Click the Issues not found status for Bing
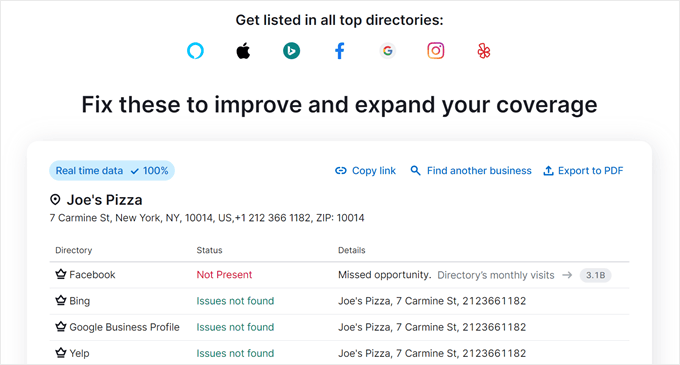Image resolution: width=680 pixels, height=365 pixels. (235, 301)
